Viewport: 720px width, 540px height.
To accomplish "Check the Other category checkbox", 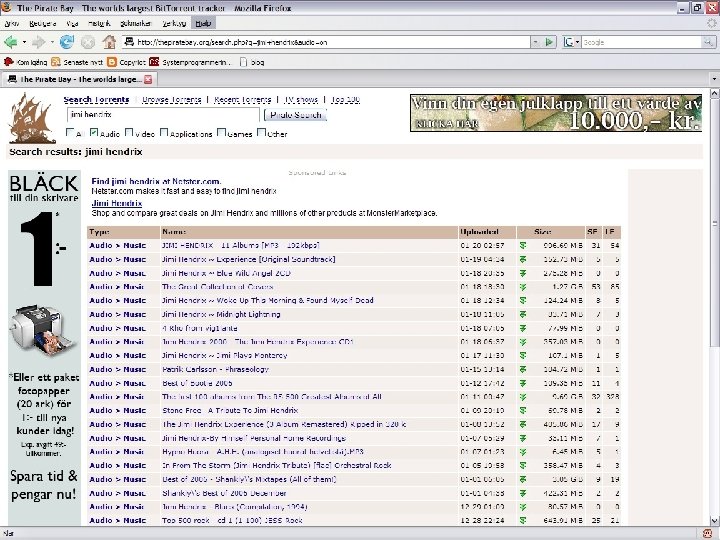I will [x=261, y=133].
